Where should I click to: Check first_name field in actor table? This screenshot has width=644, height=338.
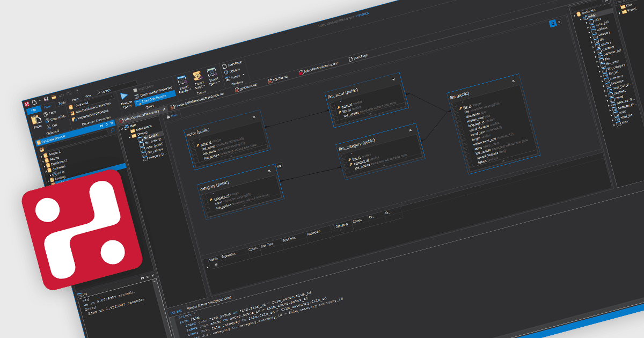pyautogui.click(x=194, y=151)
